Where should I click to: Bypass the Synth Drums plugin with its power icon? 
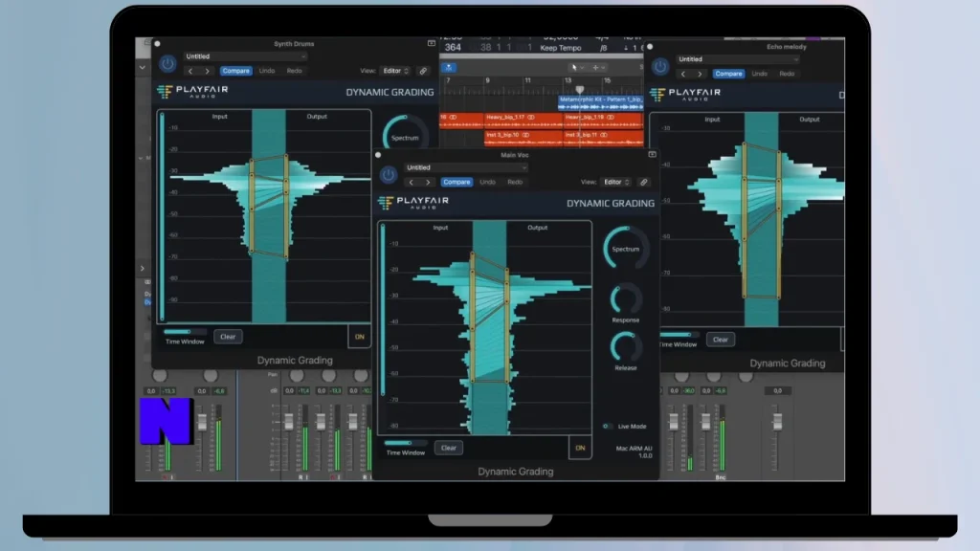(x=167, y=64)
